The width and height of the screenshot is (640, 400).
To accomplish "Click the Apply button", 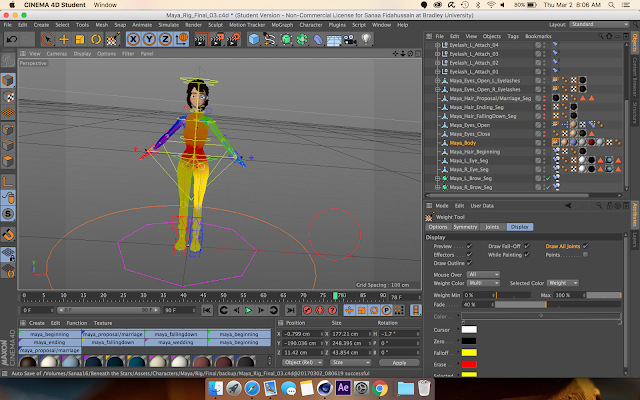I will click(400, 362).
